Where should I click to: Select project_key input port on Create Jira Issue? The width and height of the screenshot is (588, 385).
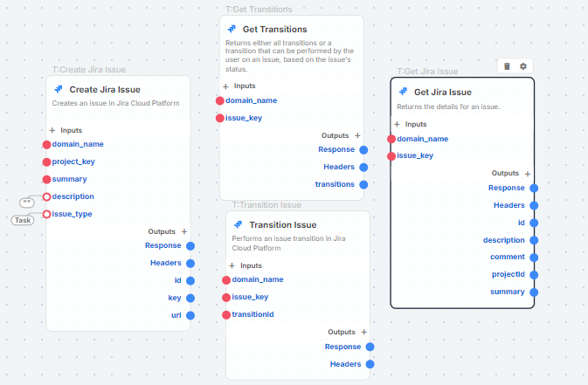click(46, 162)
